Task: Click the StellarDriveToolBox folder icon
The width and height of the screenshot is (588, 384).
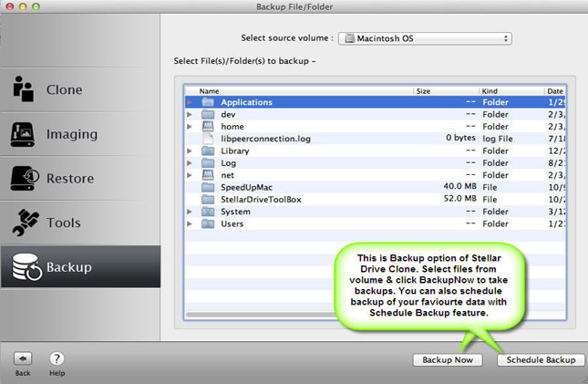Action: 208,200
